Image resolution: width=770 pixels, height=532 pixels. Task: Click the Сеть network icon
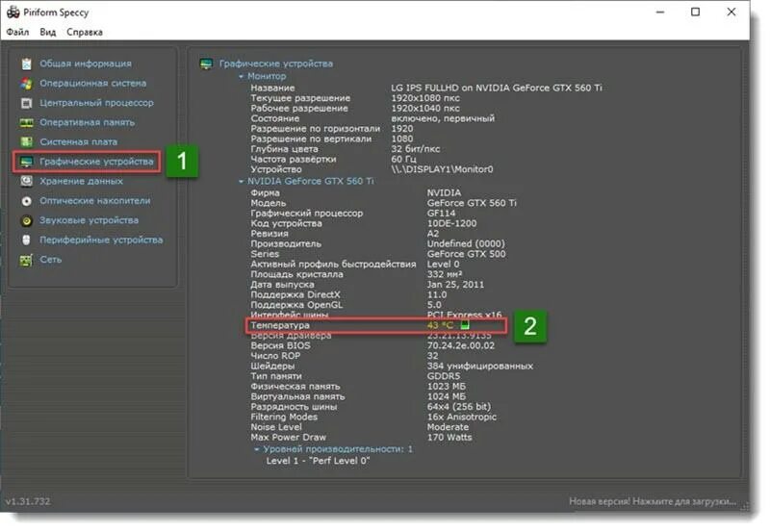point(27,260)
